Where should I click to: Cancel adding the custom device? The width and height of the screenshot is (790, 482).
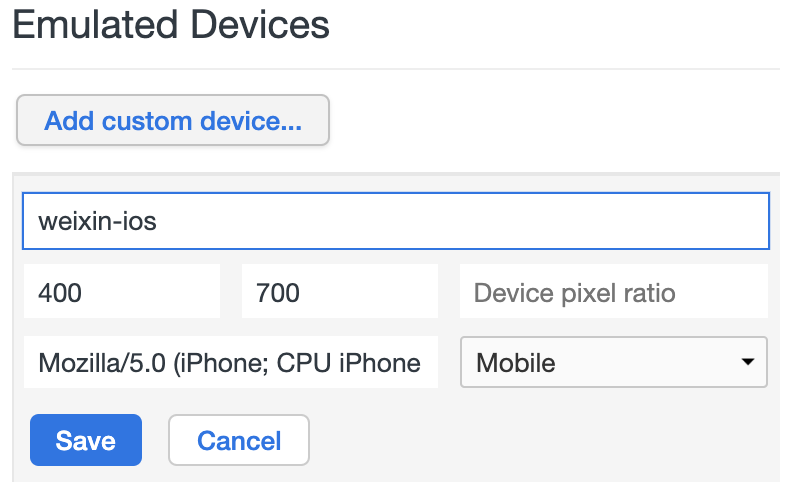(239, 440)
